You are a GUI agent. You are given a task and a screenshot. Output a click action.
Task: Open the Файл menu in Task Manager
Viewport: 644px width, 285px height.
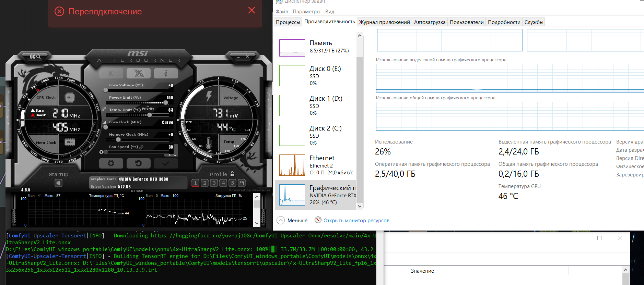pyautogui.click(x=282, y=12)
